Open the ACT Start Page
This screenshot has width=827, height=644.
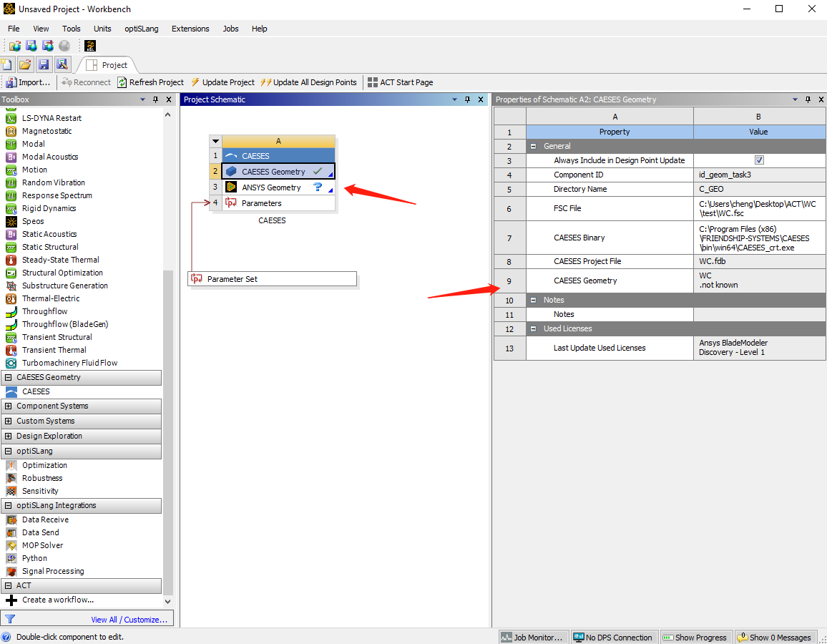(401, 82)
